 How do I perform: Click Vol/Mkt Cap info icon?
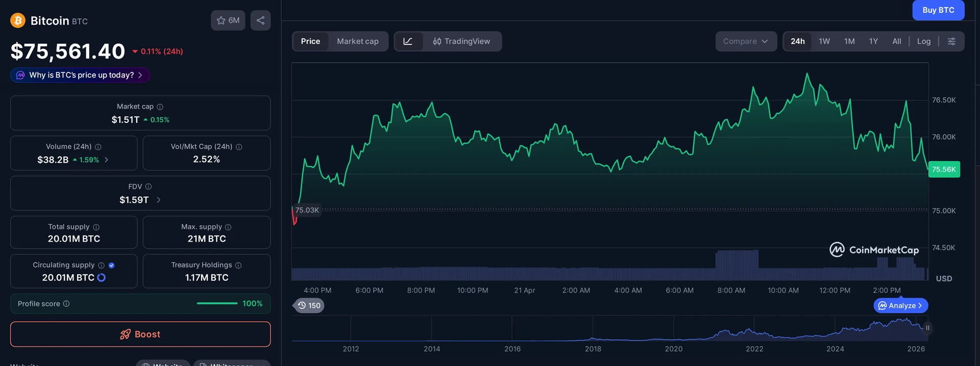point(239,147)
